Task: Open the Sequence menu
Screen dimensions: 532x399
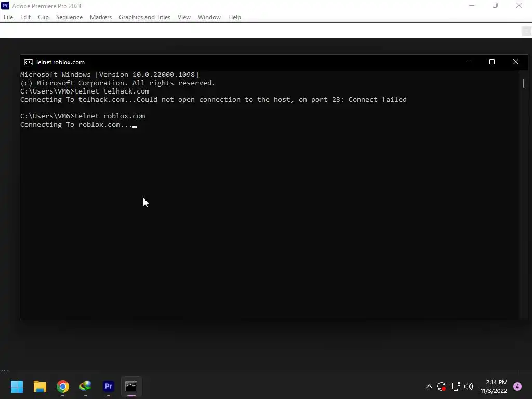Action: [x=69, y=17]
